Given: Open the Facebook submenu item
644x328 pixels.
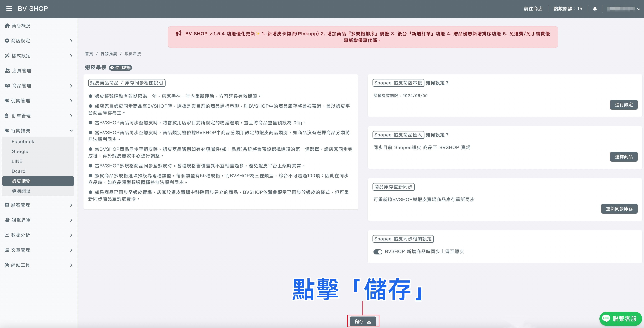Looking at the screenshot, I should (x=38, y=142).
